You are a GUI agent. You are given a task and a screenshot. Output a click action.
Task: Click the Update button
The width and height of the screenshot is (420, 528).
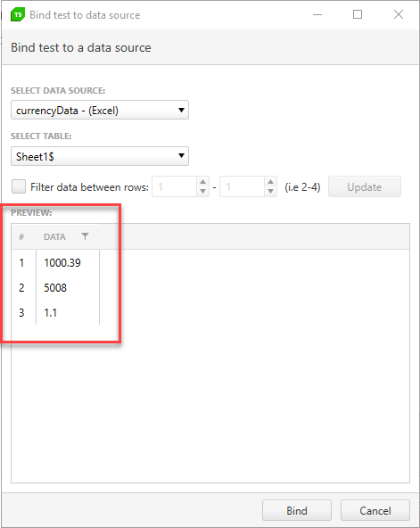365,186
